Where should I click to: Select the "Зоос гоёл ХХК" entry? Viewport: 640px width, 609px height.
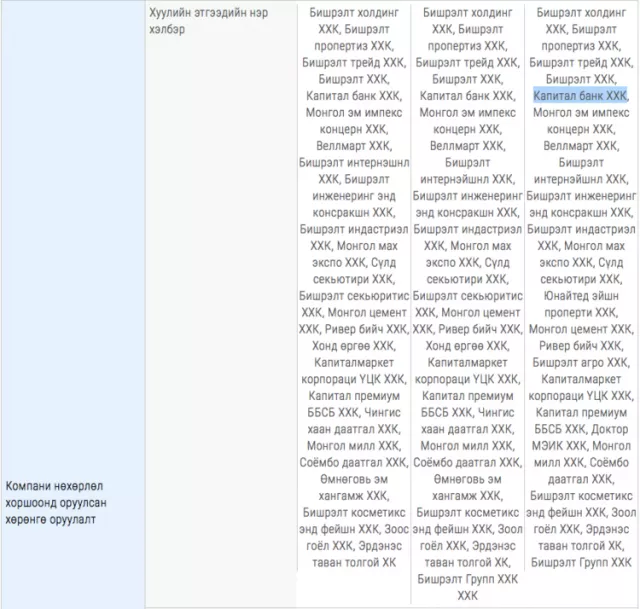pyautogui.click(x=353, y=538)
